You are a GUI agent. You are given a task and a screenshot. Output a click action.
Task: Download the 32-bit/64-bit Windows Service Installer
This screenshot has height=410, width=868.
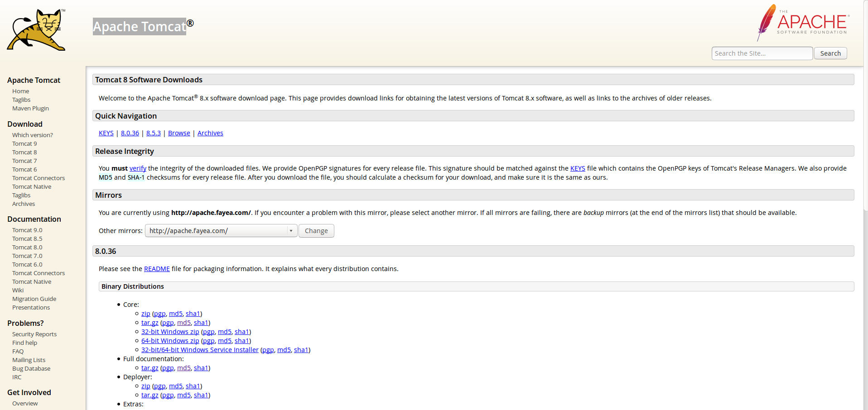click(x=200, y=350)
